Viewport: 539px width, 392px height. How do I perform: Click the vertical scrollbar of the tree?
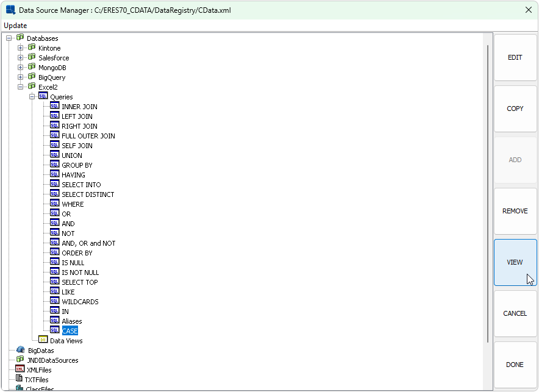click(488, 183)
